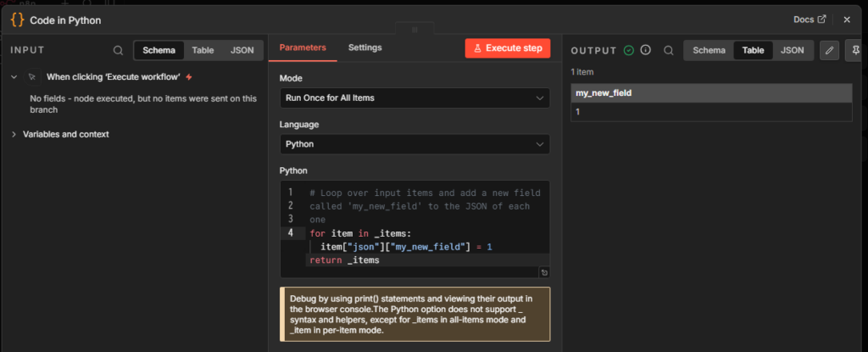The image size is (868, 352).
Task: Switch output view to Schema
Action: (x=709, y=50)
